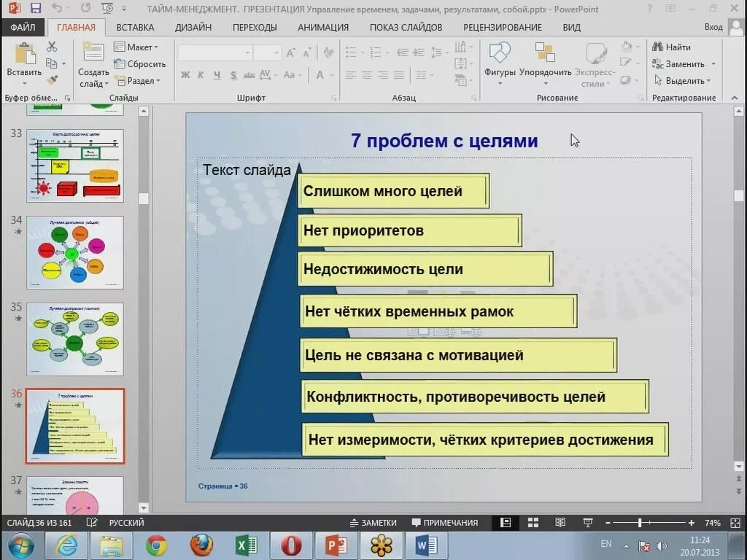Click the increase font size icon
Image resolution: width=747 pixels, height=560 pixels.
coord(290,52)
